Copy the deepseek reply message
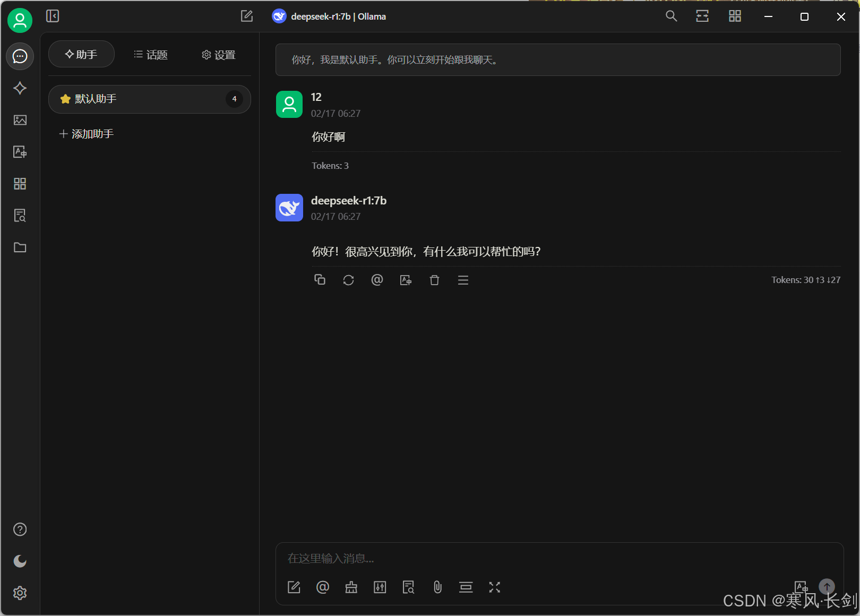Image resolution: width=860 pixels, height=616 pixels. coord(320,280)
